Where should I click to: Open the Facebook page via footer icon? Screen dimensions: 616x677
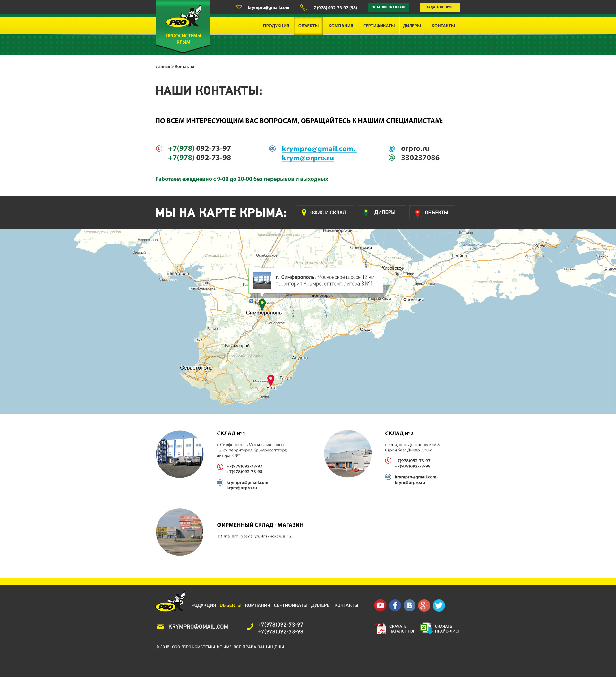point(395,605)
